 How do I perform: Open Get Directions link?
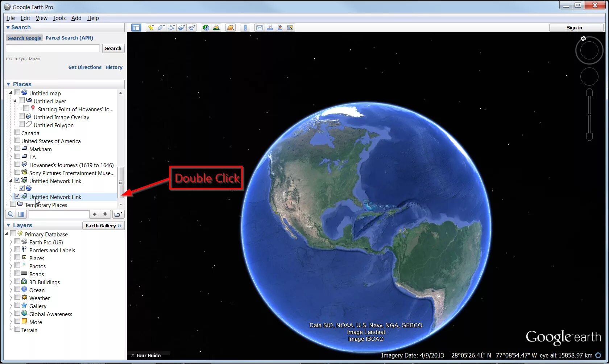click(85, 67)
